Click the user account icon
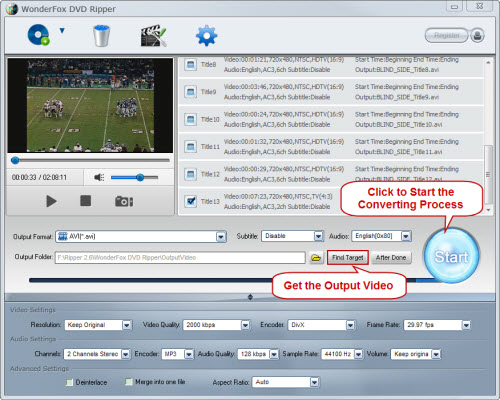The width and height of the screenshot is (500, 400). [x=477, y=35]
